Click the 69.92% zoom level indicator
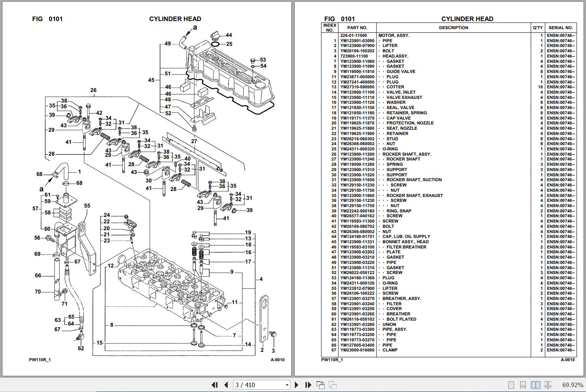The image size is (586, 392). point(573,385)
